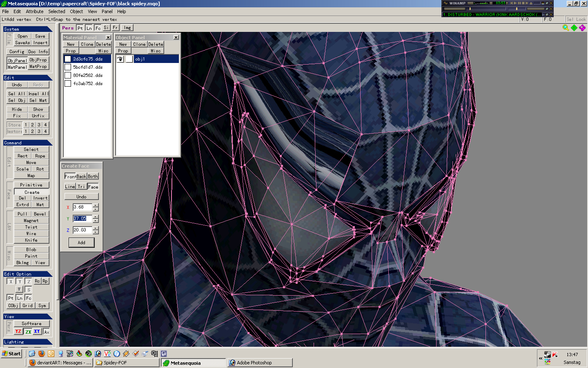Open the Help menu
Screen dimensions: 588x368
[x=122, y=11]
